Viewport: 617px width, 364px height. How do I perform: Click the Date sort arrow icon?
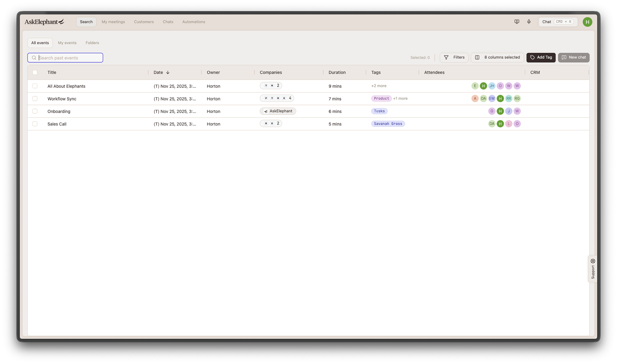tap(168, 73)
